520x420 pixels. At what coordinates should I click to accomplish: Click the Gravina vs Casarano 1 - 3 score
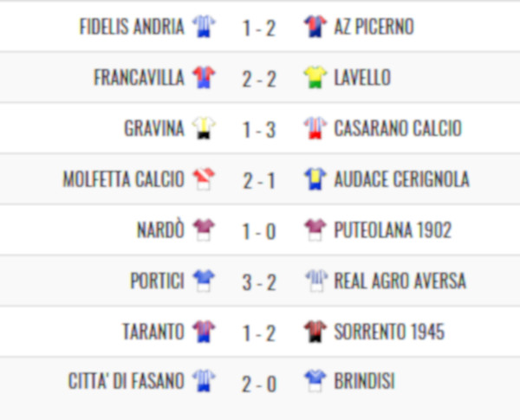point(259,129)
